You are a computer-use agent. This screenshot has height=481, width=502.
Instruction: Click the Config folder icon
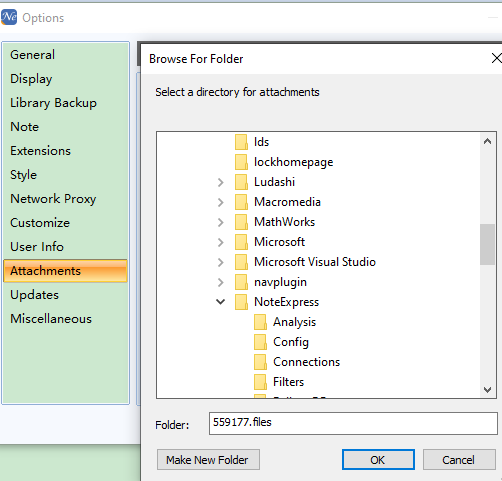260,342
